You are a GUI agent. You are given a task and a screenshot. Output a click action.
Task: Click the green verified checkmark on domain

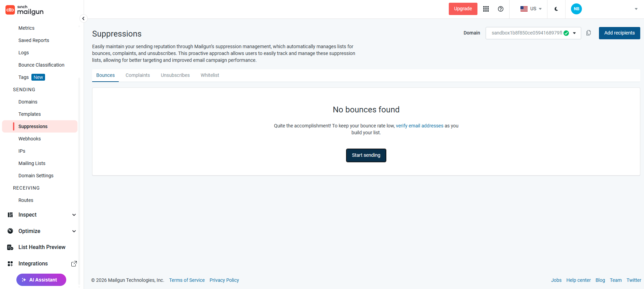pos(566,33)
